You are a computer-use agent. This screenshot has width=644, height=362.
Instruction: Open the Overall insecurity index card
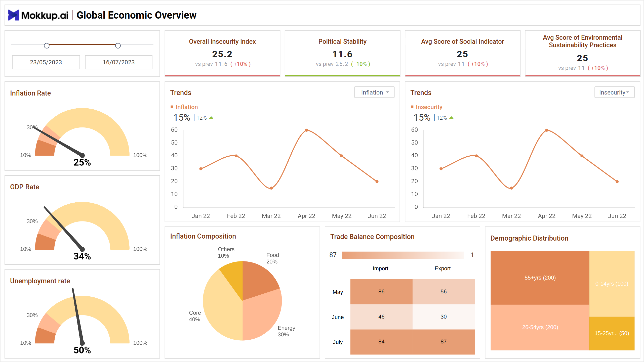point(222,53)
